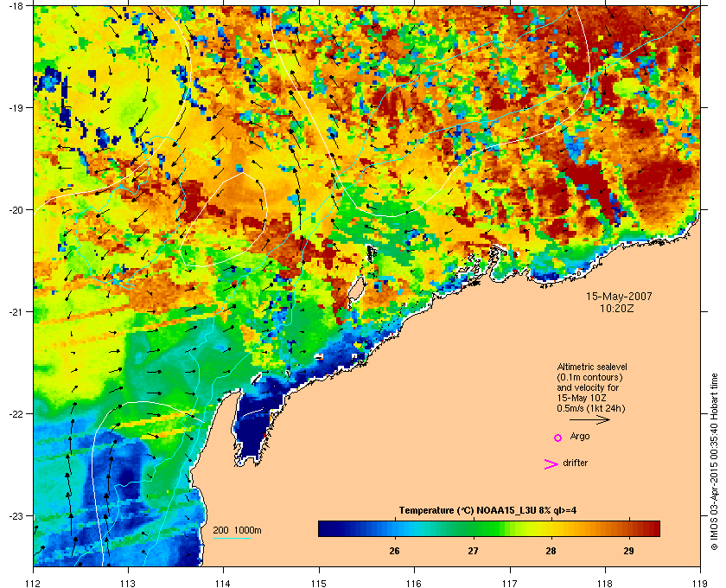
Task: Click the -20 latitude axis label
Action: pyautogui.click(x=16, y=209)
